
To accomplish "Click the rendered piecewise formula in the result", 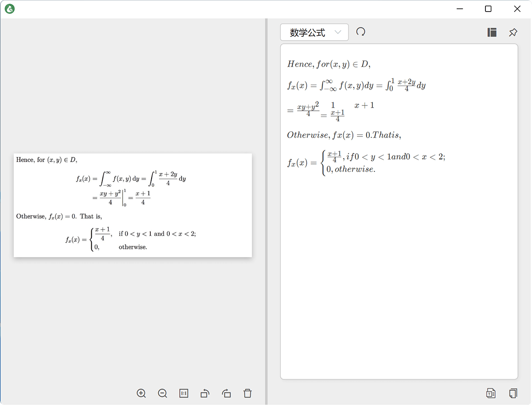I will (x=366, y=163).
